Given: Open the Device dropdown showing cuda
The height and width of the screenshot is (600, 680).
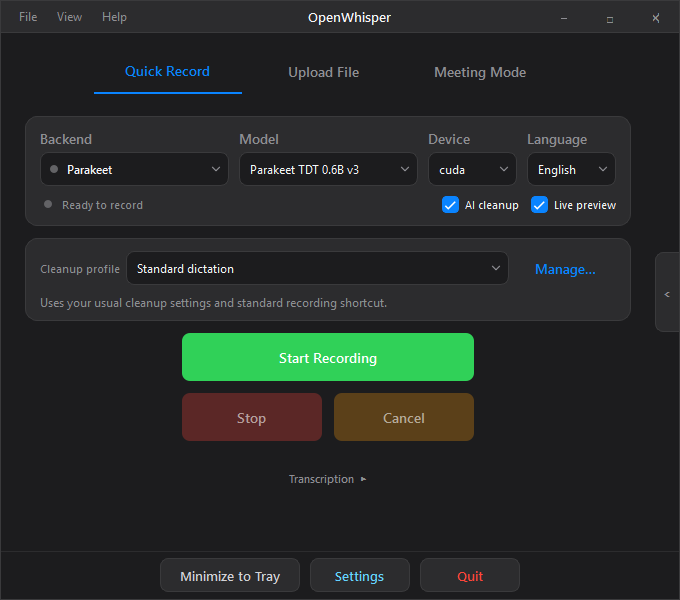Looking at the screenshot, I should [x=472, y=170].
